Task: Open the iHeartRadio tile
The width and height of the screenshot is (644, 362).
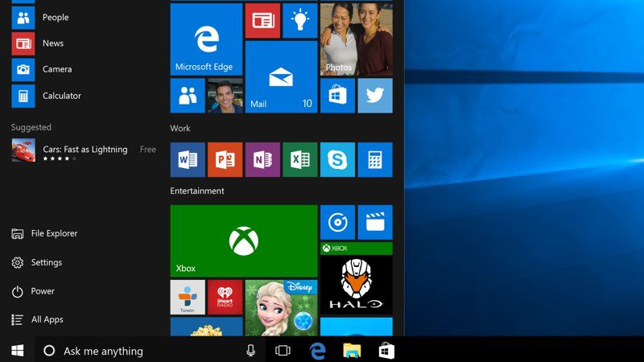Action: pos(225,298)
